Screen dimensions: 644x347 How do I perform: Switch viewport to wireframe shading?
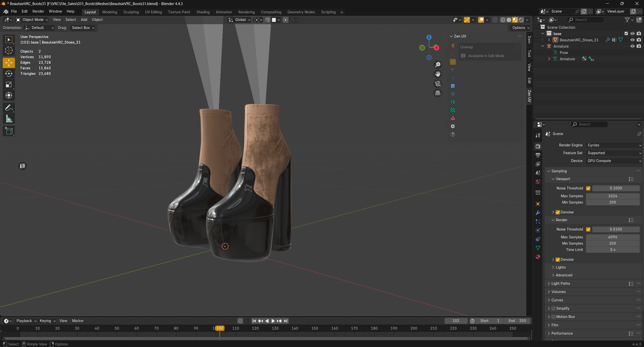pos(503,20)
